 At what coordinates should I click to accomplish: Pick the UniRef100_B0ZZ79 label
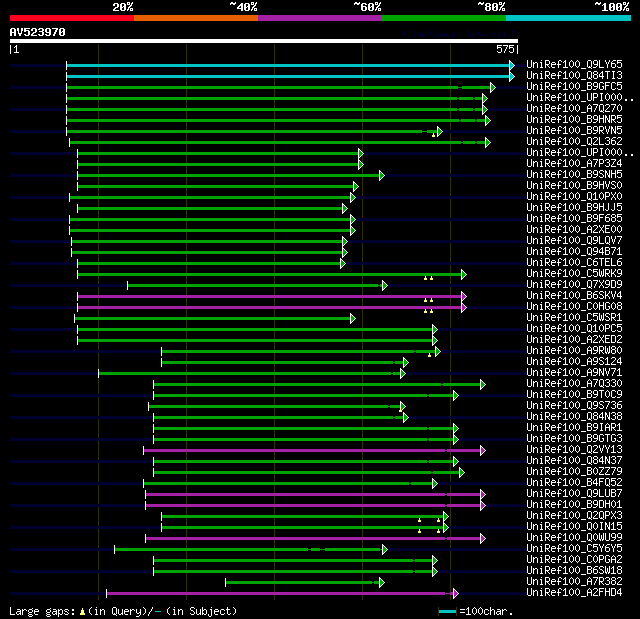click(x=574, y=472)
